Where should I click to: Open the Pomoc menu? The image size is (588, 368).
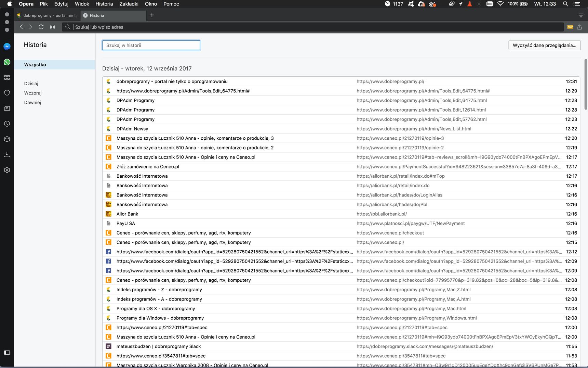pos(171,4)
